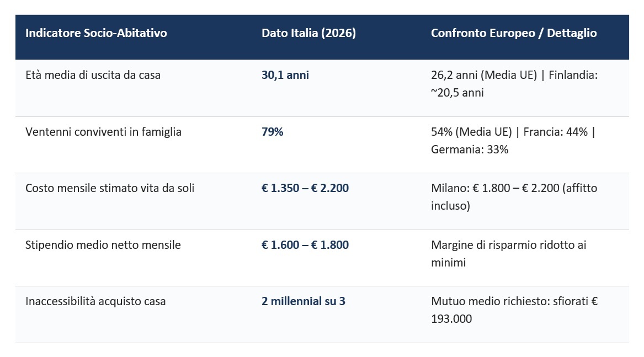
Task: Click the 2 millennial su 3 value
Action: click(x=304, y=301)
